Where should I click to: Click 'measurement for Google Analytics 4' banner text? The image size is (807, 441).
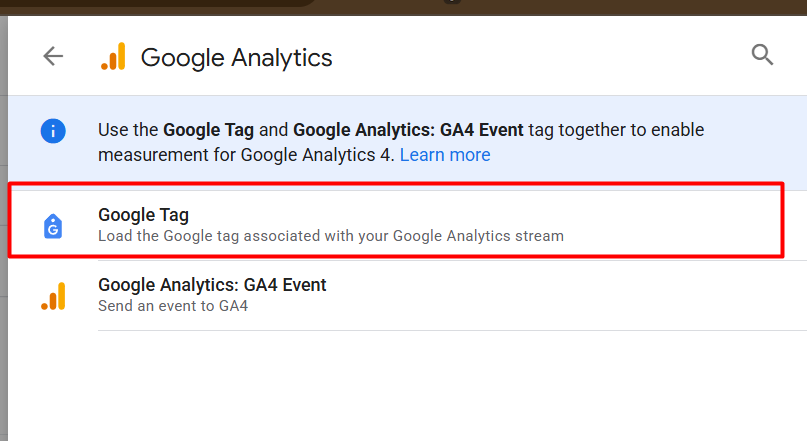click(246, 155)
